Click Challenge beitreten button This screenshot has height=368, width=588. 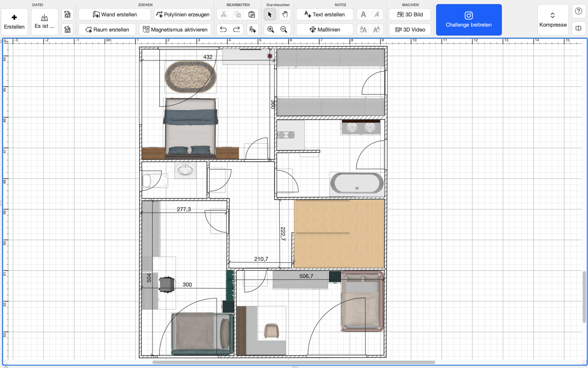(469, 20)
